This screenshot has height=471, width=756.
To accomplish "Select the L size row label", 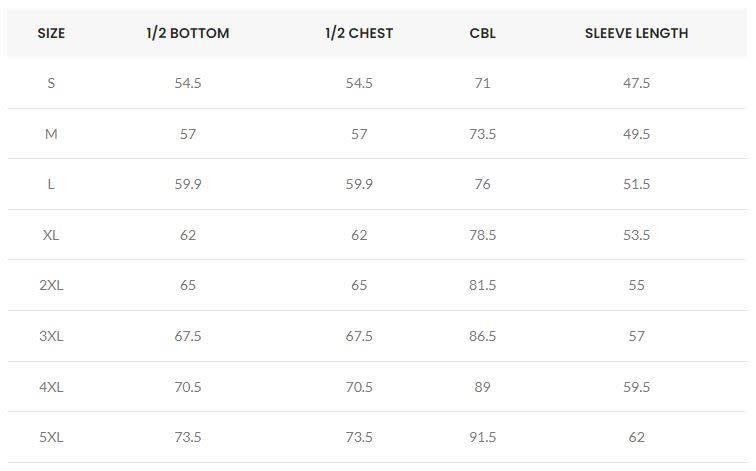I will coord(51,184).
